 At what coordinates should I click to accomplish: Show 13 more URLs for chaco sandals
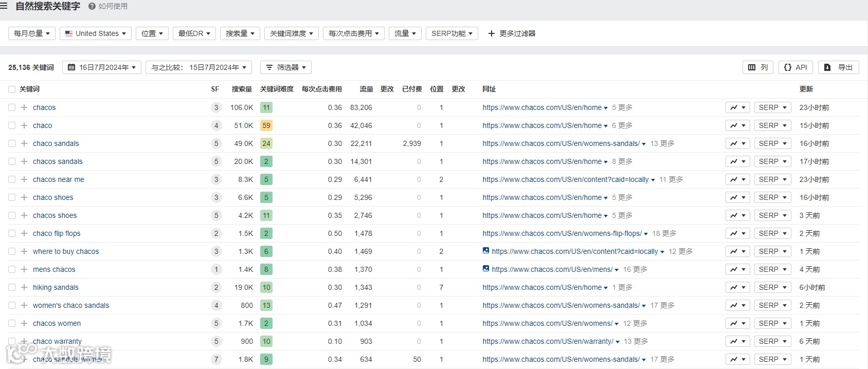click(x=662, y=143)
